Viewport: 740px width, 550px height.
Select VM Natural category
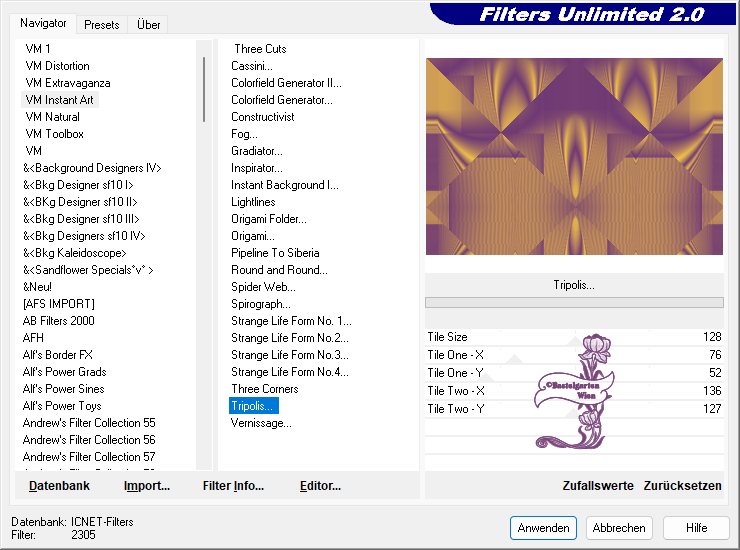pos(52,117)
